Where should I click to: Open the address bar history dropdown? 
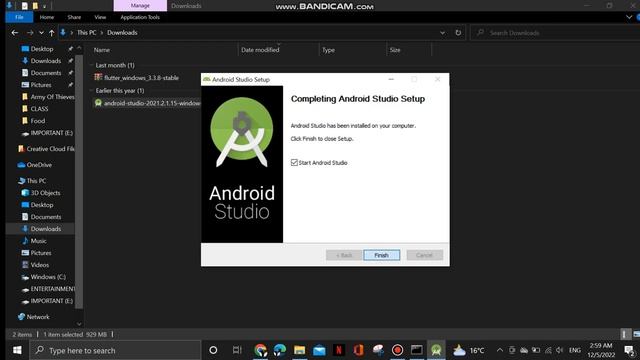tap(442, 33)
